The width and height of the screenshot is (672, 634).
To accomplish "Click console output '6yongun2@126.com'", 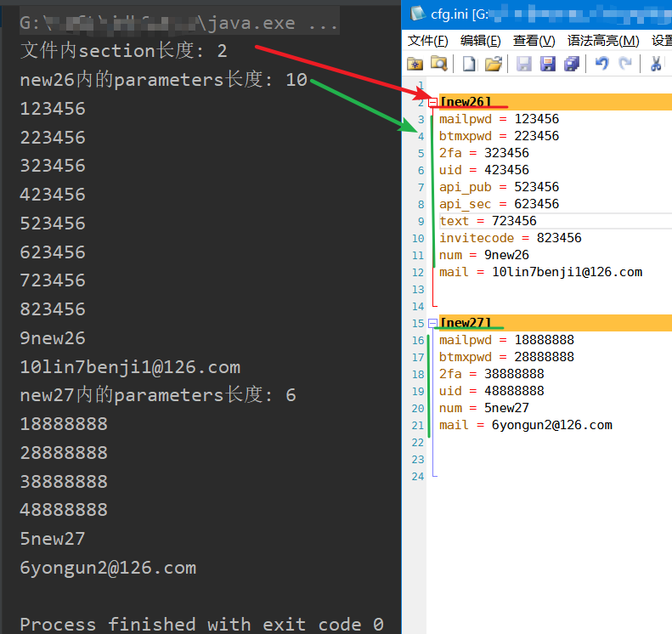I will pos(108,568).
